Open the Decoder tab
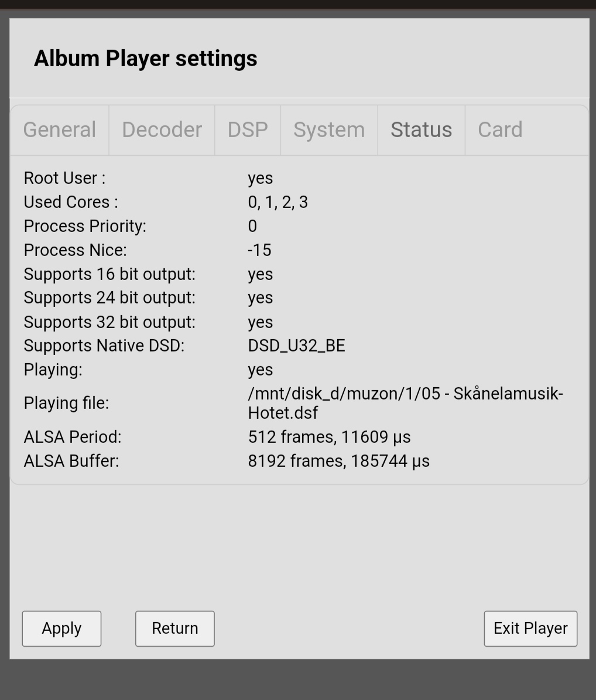Viewport: 596px width, 700px height. tap(162, 130)
